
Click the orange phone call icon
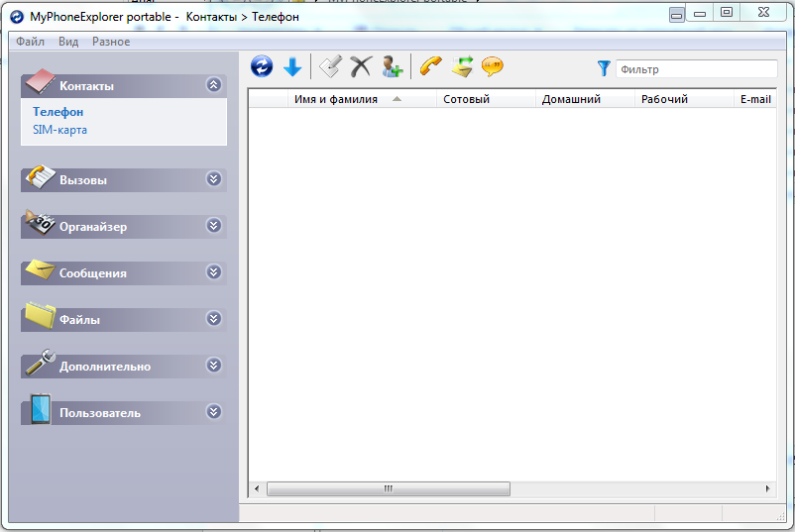(x=430, y=66)
